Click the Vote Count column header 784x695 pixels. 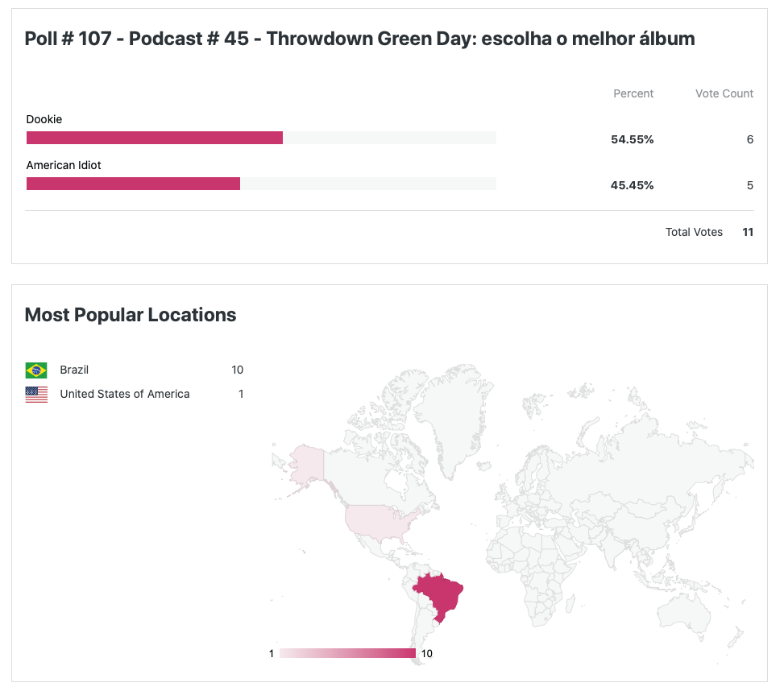(724, 93)
